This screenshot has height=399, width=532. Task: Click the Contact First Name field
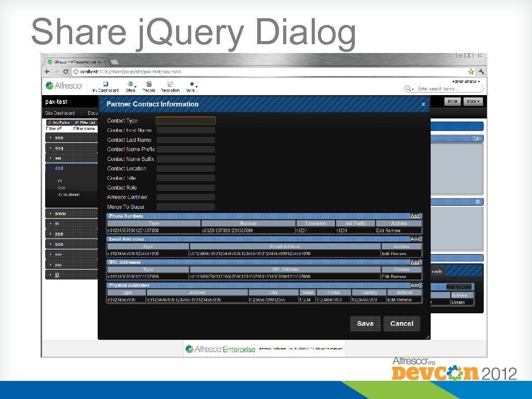(185, 130)
